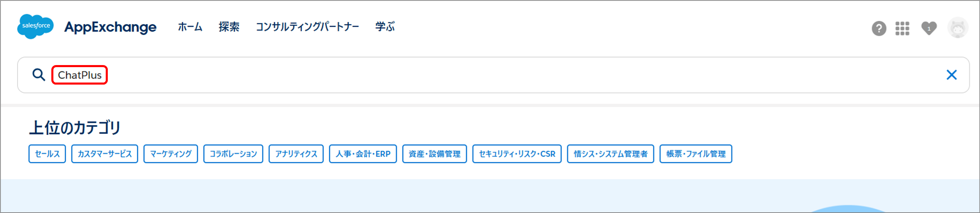
Task: Select the 帳票・ファイル管理 category
Action: 696,154
